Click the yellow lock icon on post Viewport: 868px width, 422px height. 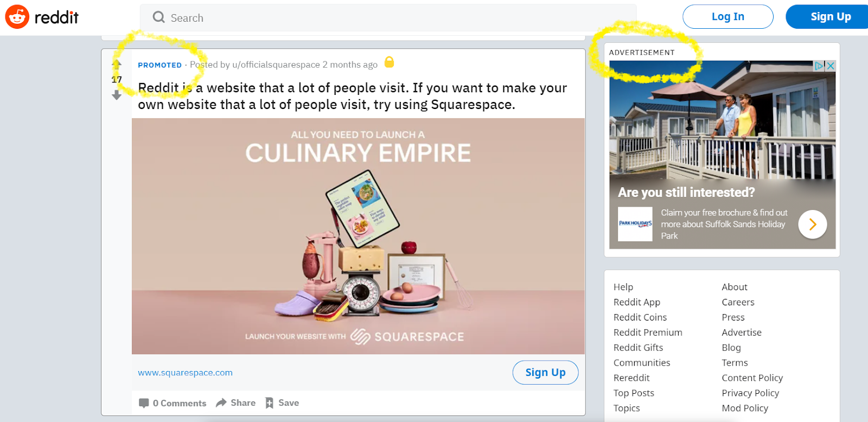click(x=389, y=62)
